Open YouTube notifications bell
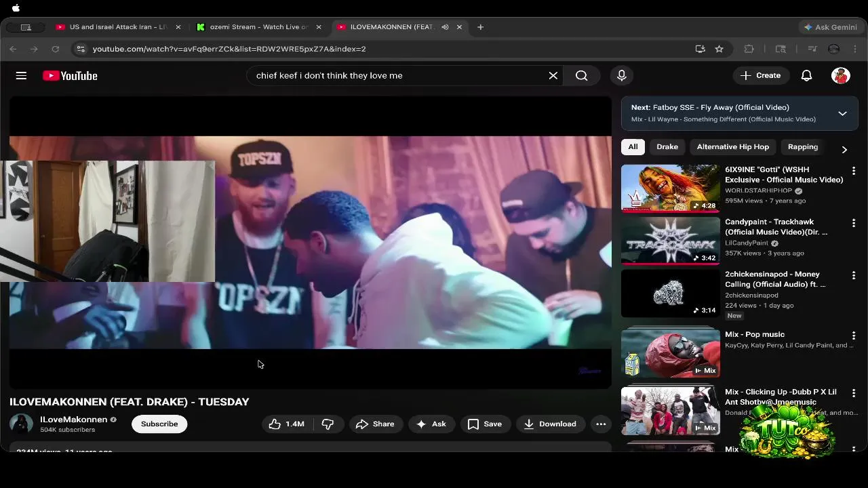 tap(806, 76)
